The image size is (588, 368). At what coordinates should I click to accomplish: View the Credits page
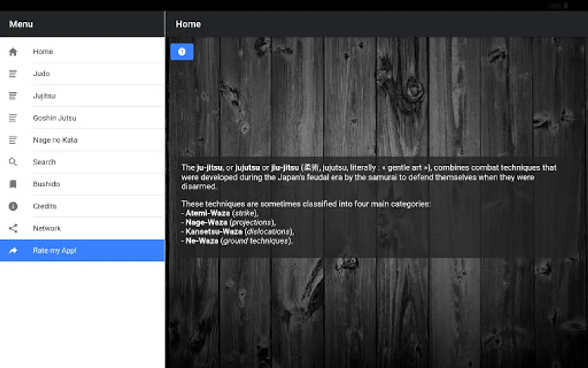(82, 206)
